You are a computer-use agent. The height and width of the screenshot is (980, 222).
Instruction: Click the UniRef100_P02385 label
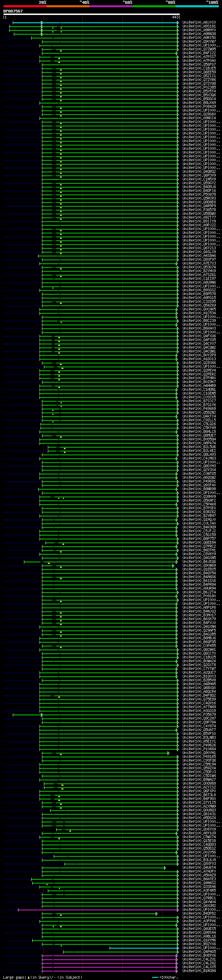(x=199, y=87)
